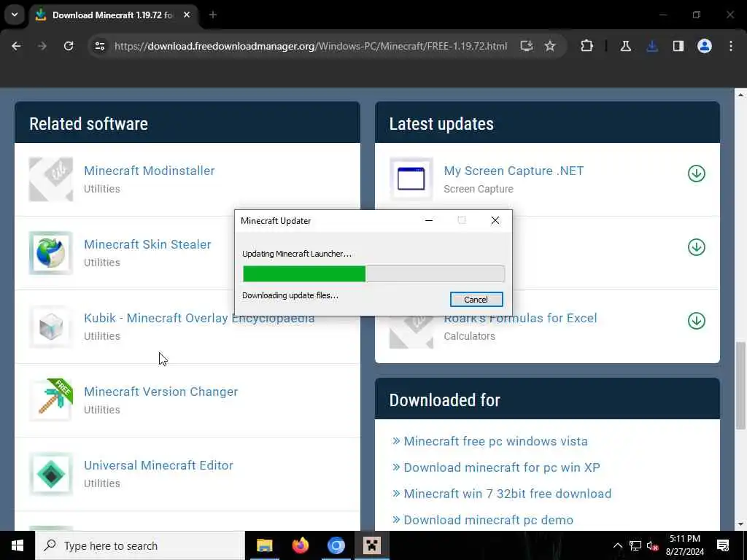
Task: Open Minecraft win 7 32bit free download link
Action: pyautogui.click(x=508, y=494)
